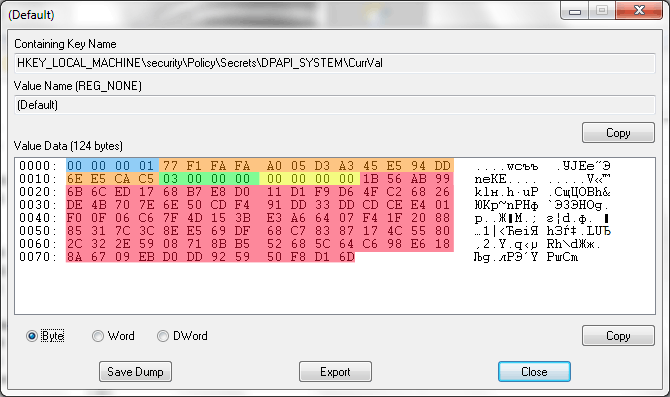Minimize the (Default) window
The image size is (670, 397).
(x=575, y=11)
